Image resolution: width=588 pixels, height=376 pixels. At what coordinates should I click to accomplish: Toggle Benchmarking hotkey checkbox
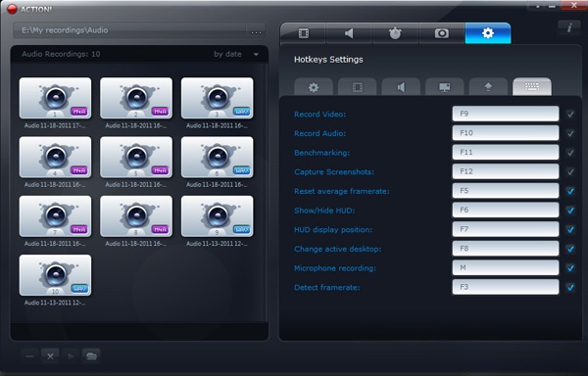(x=570, y=153)
